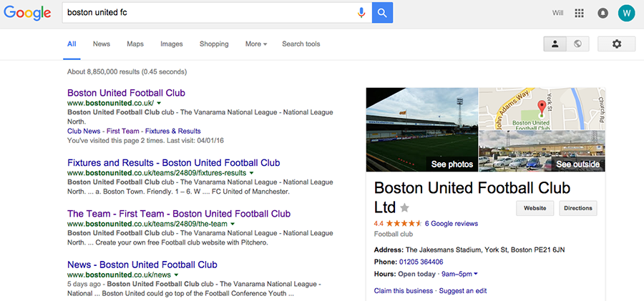Open the Fixtures & Results sitelink

(x=173, y=132)
